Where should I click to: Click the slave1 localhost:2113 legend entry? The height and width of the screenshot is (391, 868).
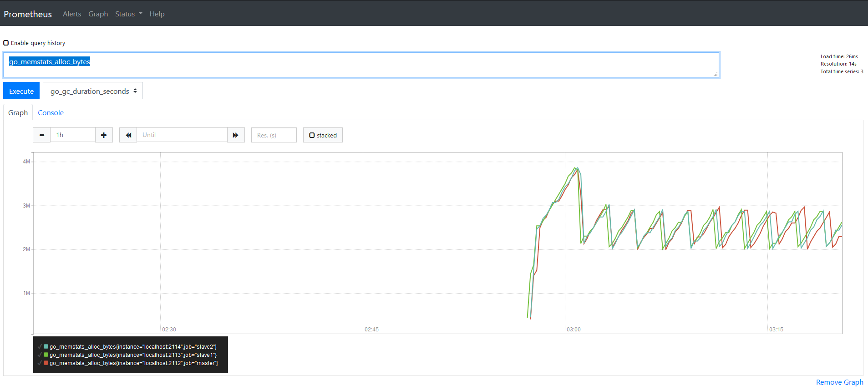pos(133,355)
